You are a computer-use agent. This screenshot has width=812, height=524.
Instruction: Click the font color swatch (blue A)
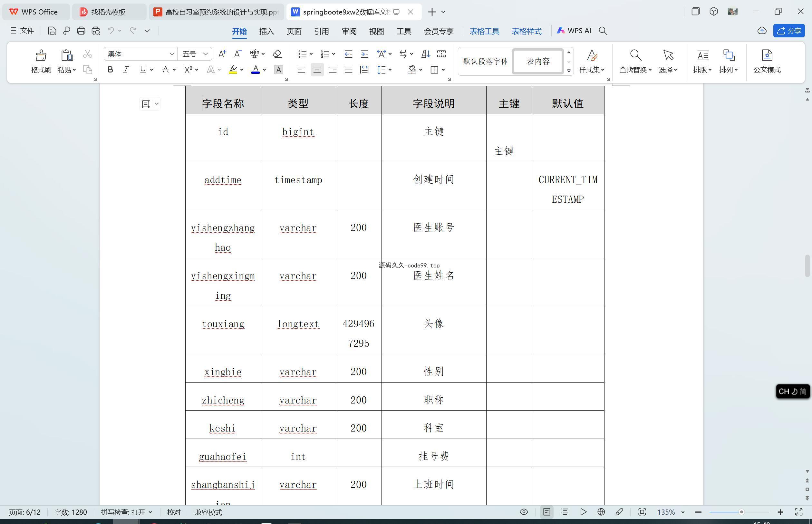coord(256,70)
